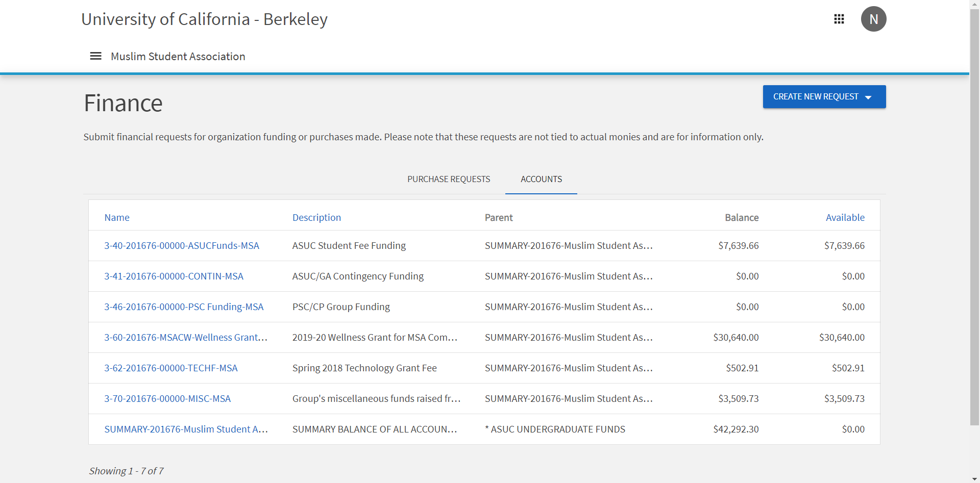Click the Showing 1 - 7 of 7 text
Image resolution: width=980 pixels, height=483 pixels.
pyautogui.click(x=126, y=471)
